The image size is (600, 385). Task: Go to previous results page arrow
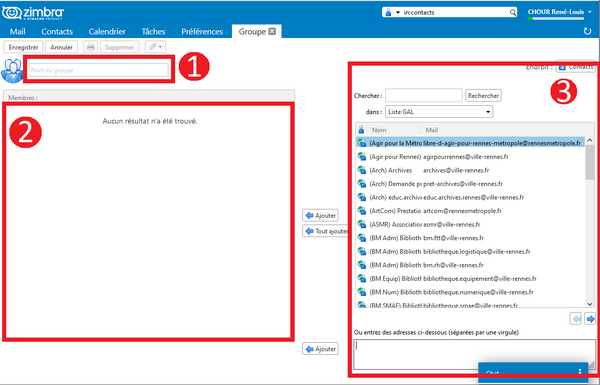coord(576,318)
